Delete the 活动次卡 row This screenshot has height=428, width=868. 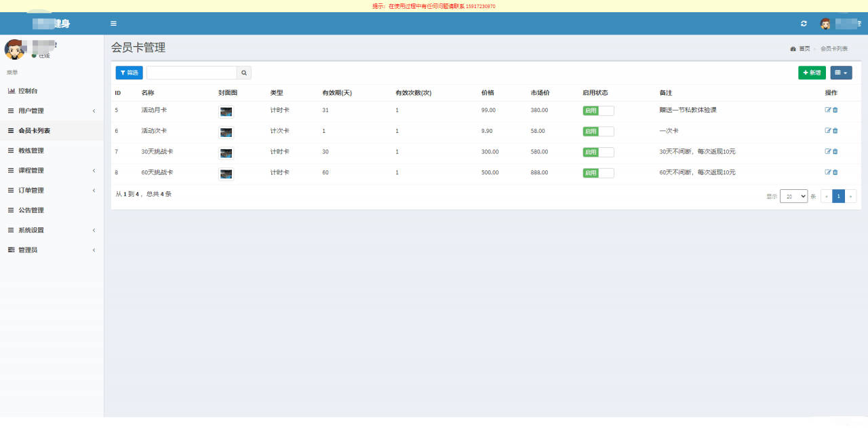[835, 131]
